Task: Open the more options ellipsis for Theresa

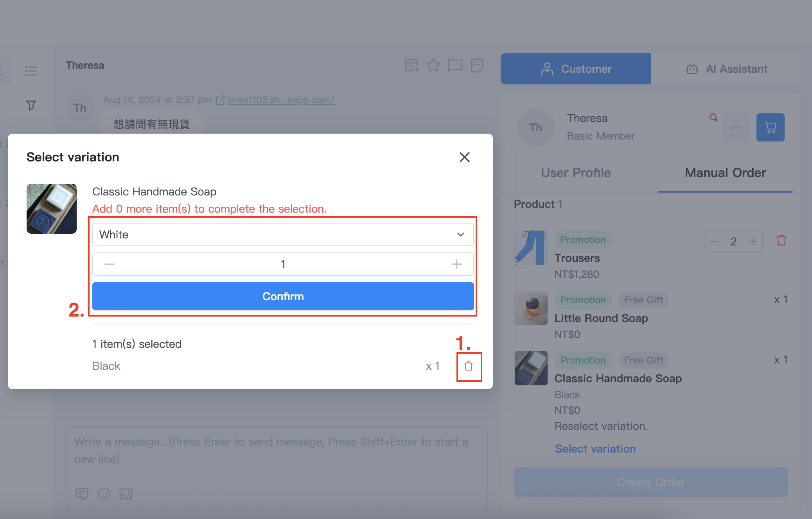Action: pos(736,127)
